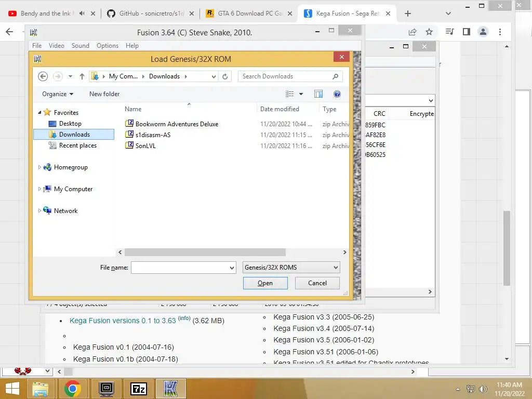
Task: Click the forward arrow in file dialog
Action: 58,76
